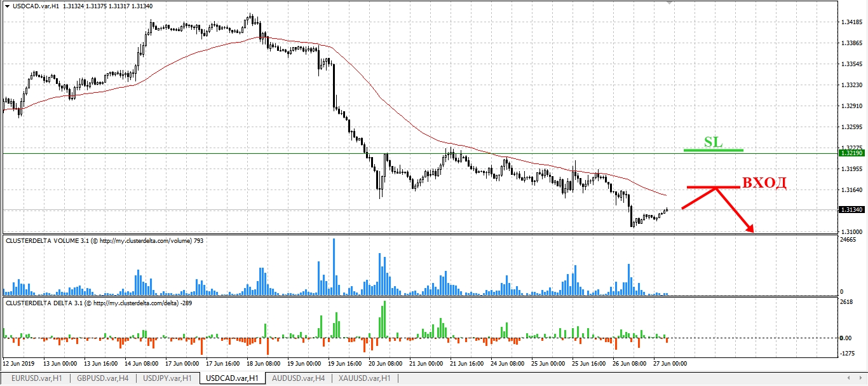Image resolution: width=868 pixels, height=386 pixels.
Task: Switch to the GBPUSD.var,H4 tab
Action: click(102, 378)
